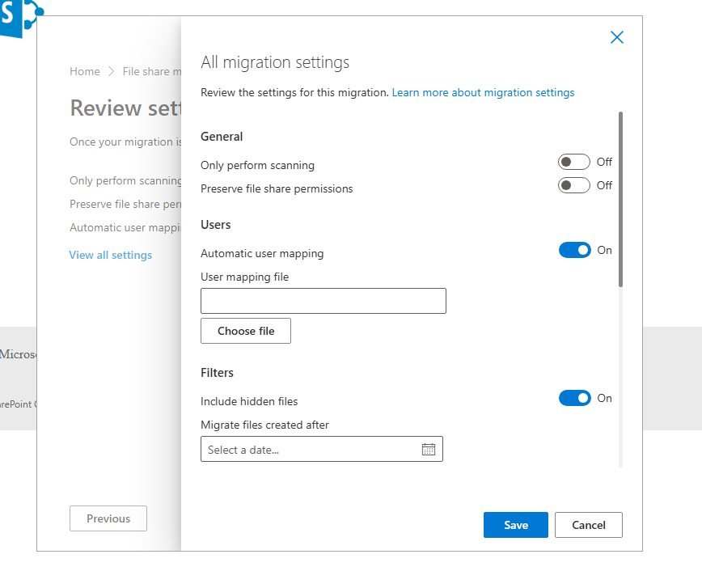Click the scrollbar track below the thumb

click(x=620, y=372)
